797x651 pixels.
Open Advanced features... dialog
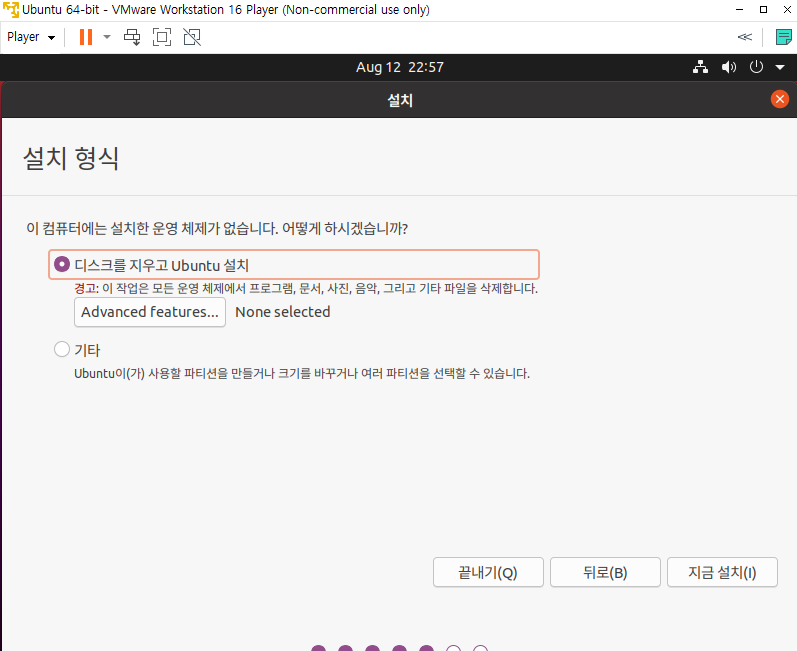150,312
